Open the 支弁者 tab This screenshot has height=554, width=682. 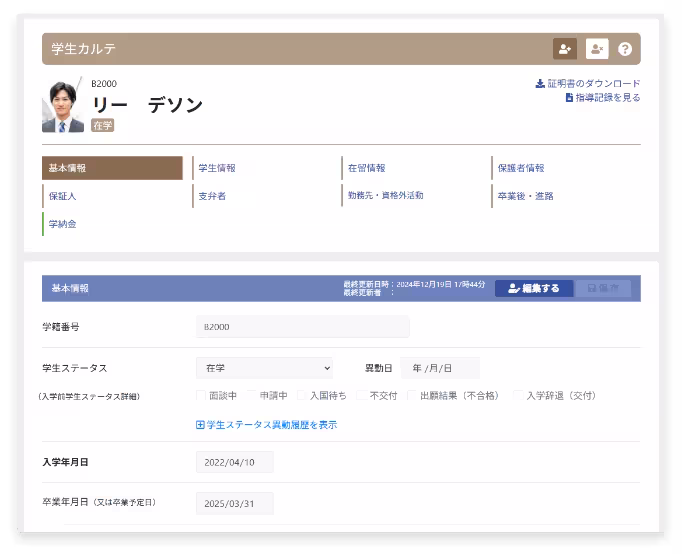pos(212,196)
